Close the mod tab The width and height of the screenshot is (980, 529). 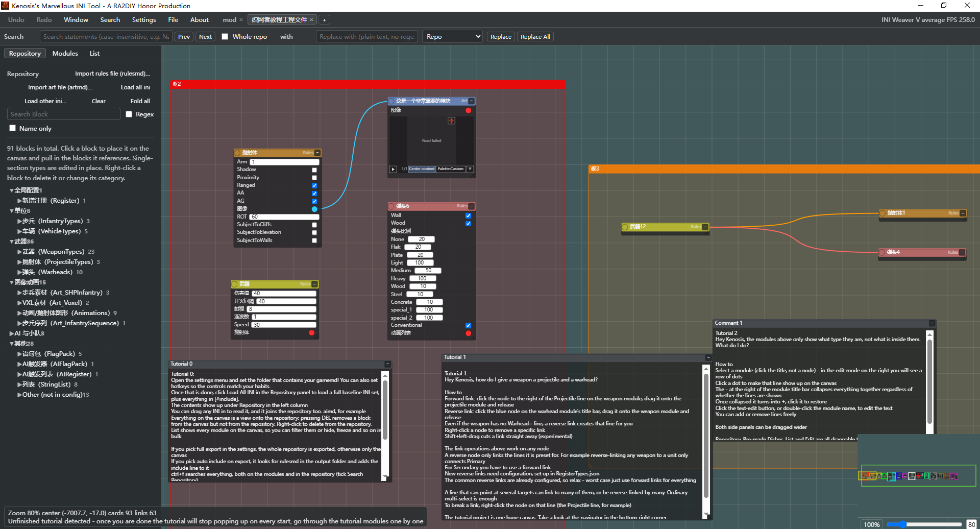(241, 20)
